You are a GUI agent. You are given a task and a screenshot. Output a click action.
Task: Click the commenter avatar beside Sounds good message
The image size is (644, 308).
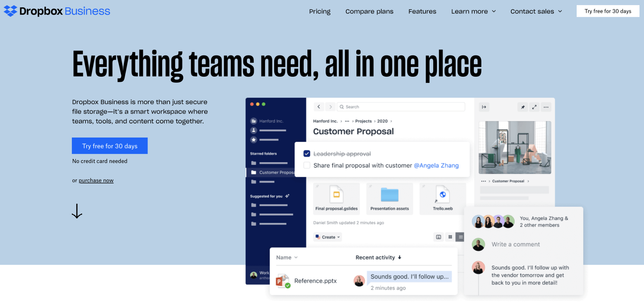pyautogui.click(x=478, y=267)
